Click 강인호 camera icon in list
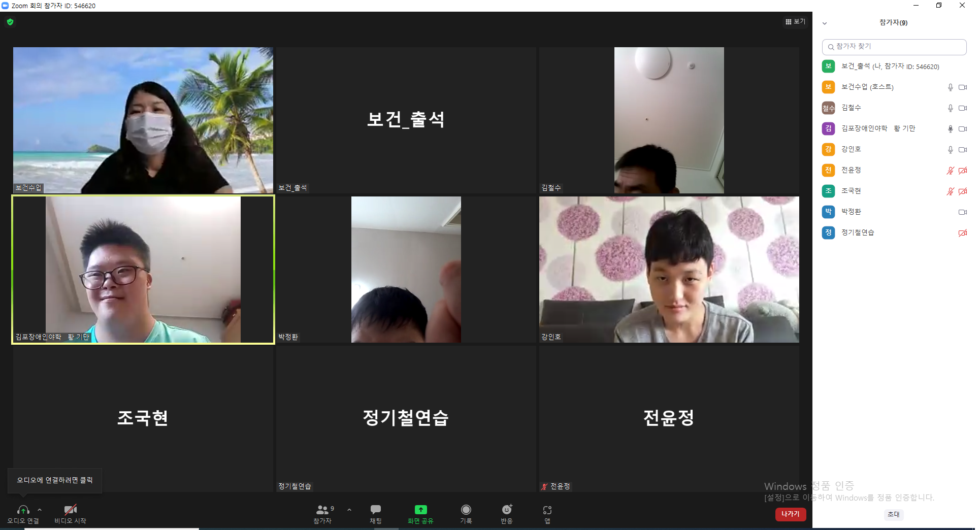Image resolution: width=980 pixels, height=530 pixels. coord(963,150)
